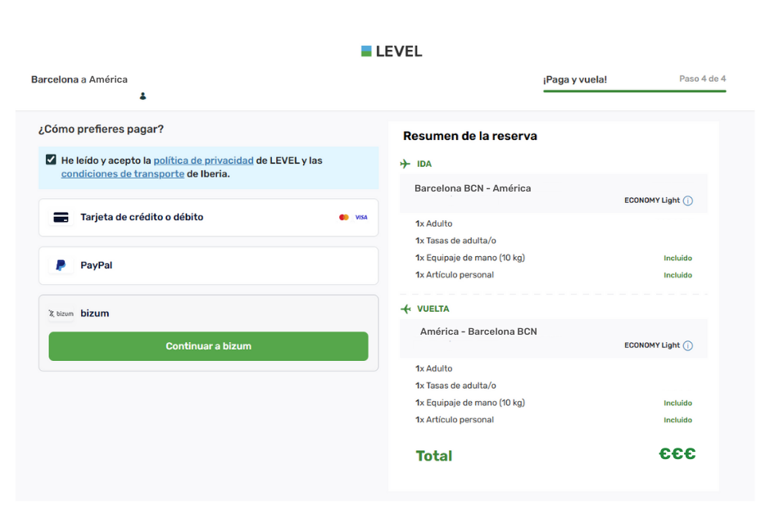Image resolution: width=770 pixels, height=532 pixels.
Task: Click 1x Artículo personal under IDA
Action: tap(455, 275)
